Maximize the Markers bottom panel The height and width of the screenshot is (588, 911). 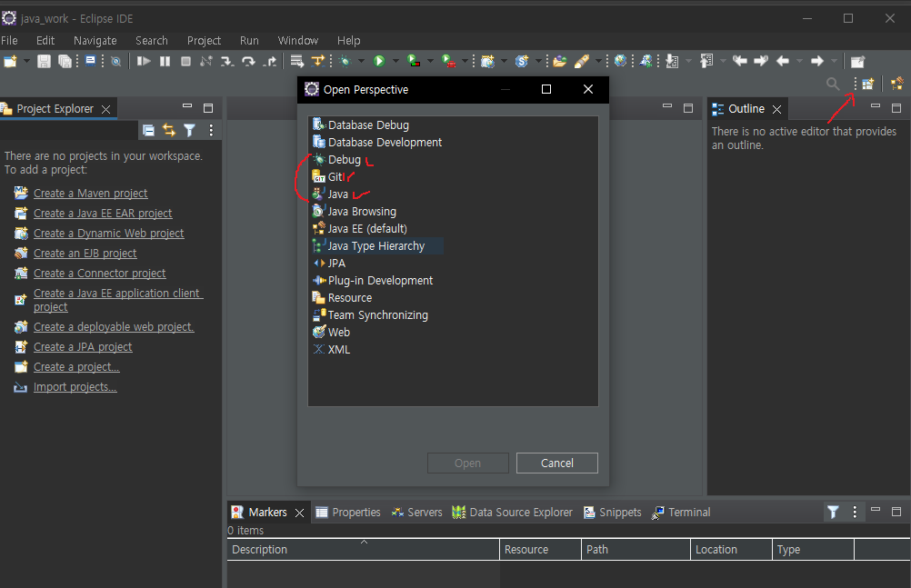(x=896, y=512)
